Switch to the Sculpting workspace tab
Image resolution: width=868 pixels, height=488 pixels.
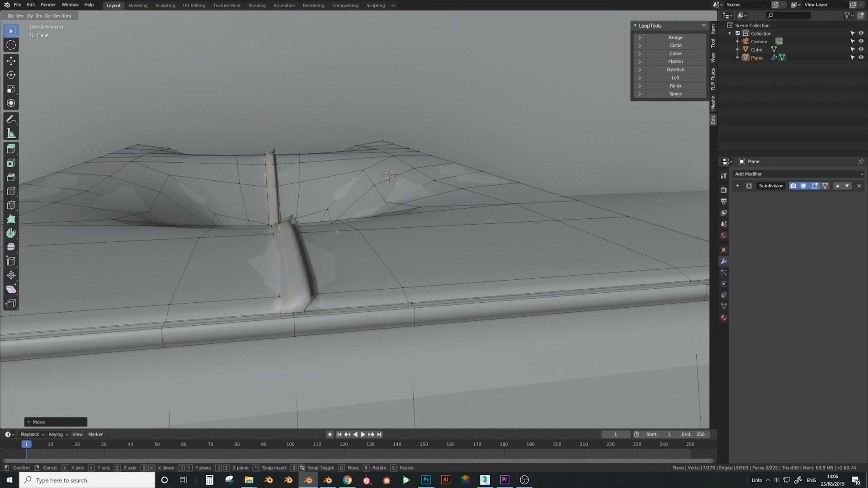pos(165,5)
